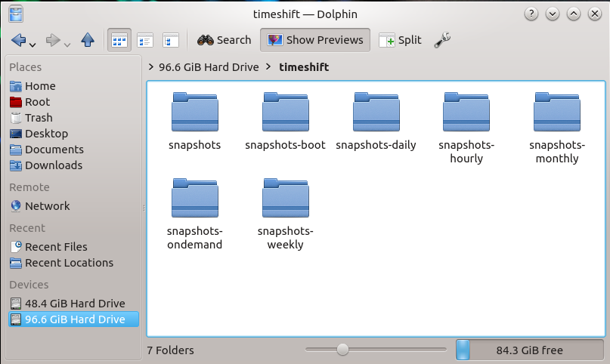
Task: Select the snapshots-daily folder
Action: 376,121
